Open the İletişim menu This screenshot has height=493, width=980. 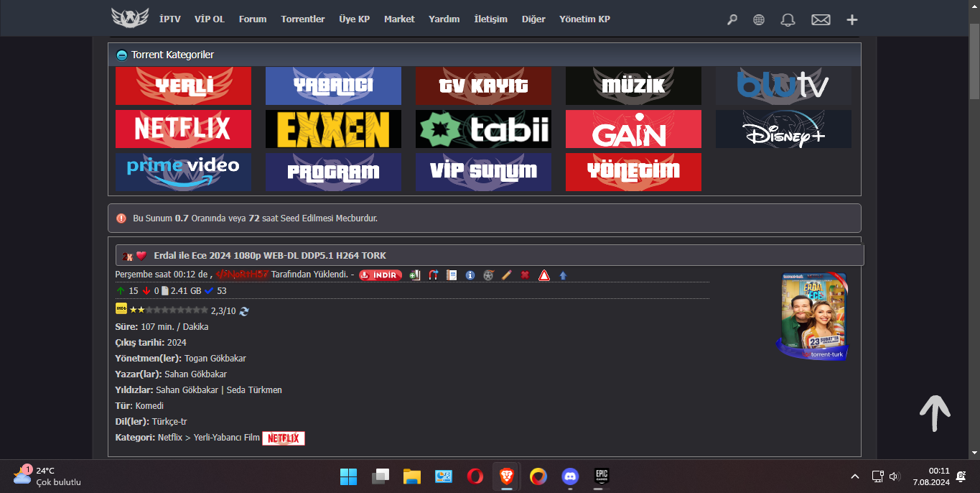point(491,19)
